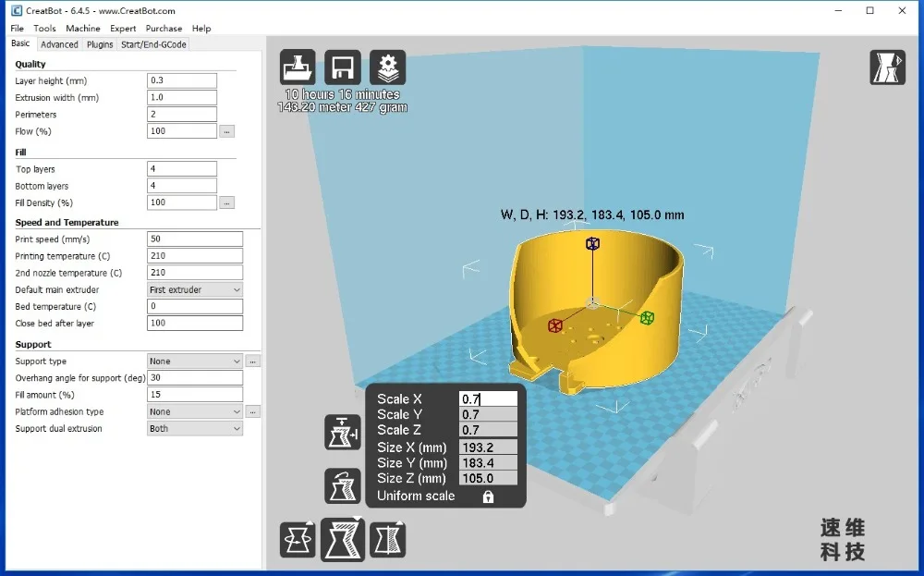Screen dimensions: 924x576
Task: Open the Tools menu
Action: (44, 29)
